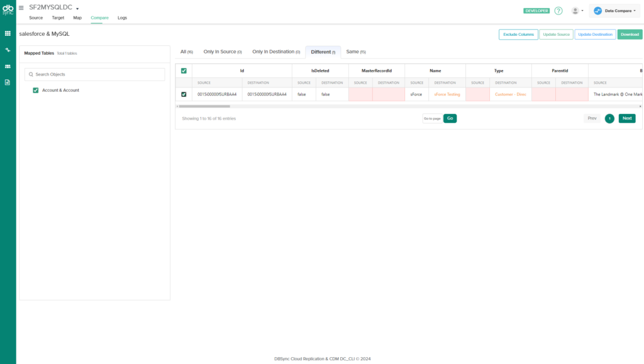Click the 'Mapped Tables' panel heading
Viewport: 644px width, 364px height.
39,53
